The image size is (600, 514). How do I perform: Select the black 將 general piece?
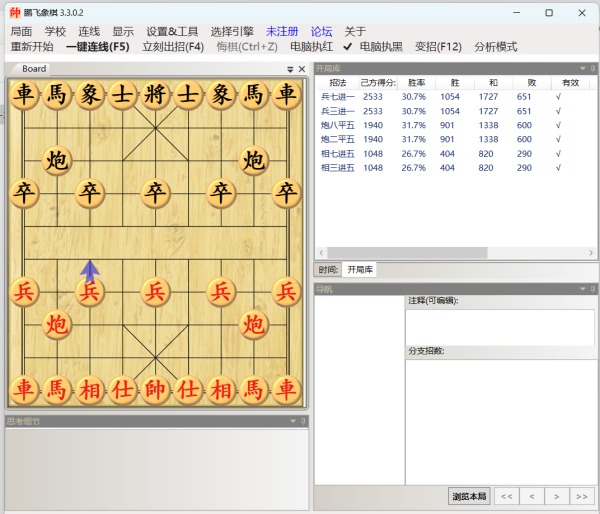154,95
